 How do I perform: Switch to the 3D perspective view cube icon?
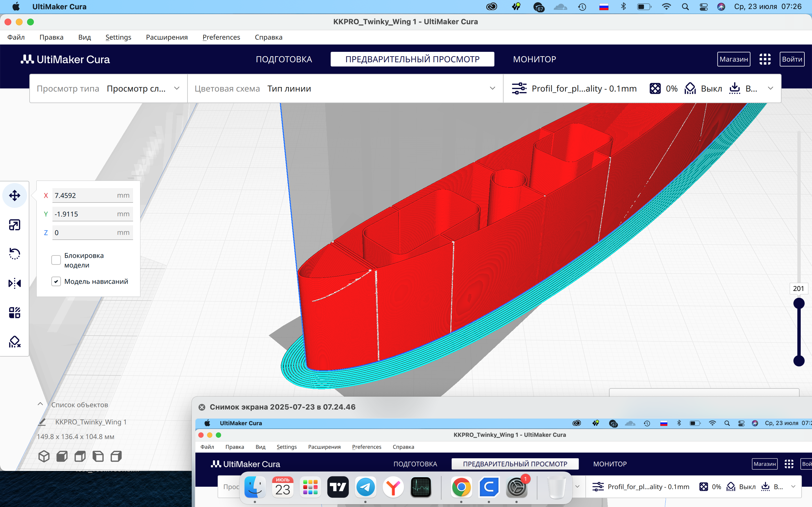(x=44, y=456)
